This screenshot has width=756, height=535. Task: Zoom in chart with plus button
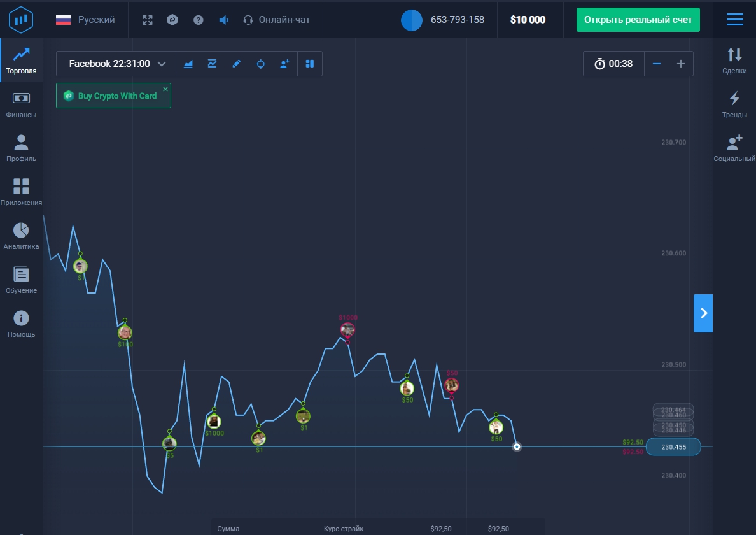click(680, 64)
